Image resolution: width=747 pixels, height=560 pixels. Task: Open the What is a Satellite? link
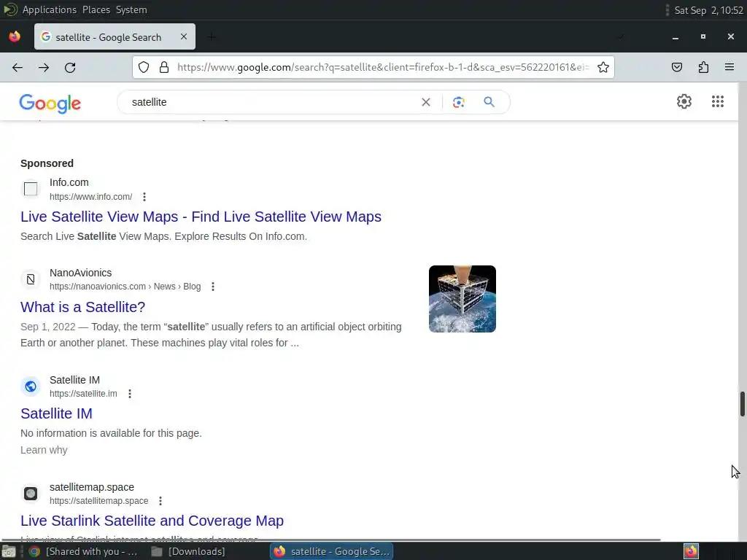coord(83,307)
